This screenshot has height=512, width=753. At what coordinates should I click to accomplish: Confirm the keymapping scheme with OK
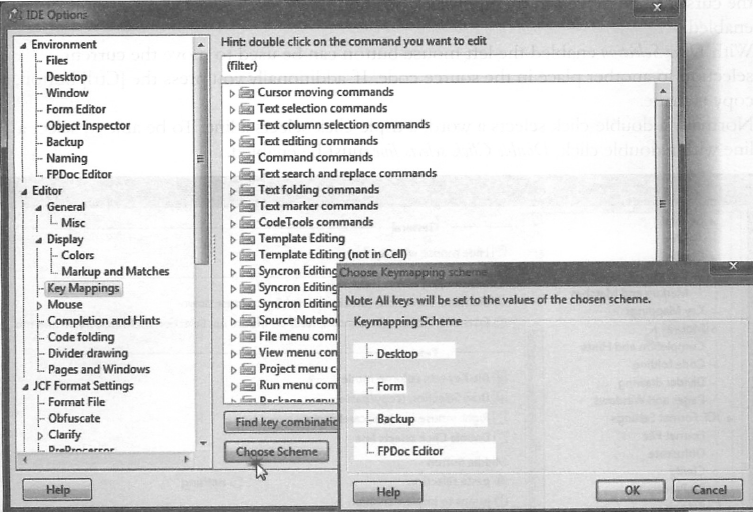click(x=630, y=491)
